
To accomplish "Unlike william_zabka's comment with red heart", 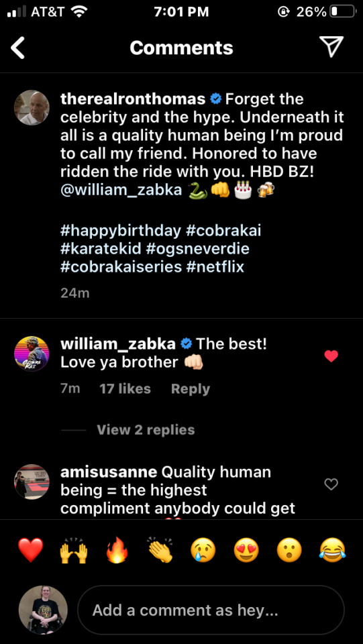I will point(331,356).
